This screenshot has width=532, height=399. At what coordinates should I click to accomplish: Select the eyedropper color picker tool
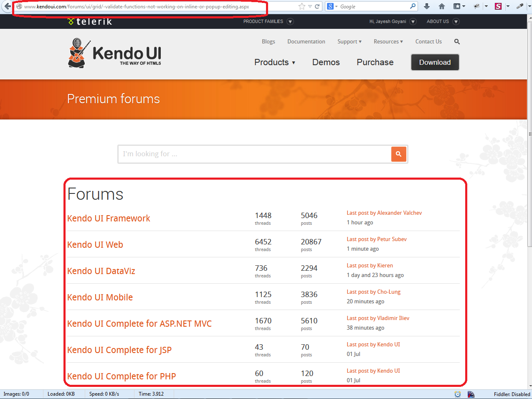tap(520, 6)
